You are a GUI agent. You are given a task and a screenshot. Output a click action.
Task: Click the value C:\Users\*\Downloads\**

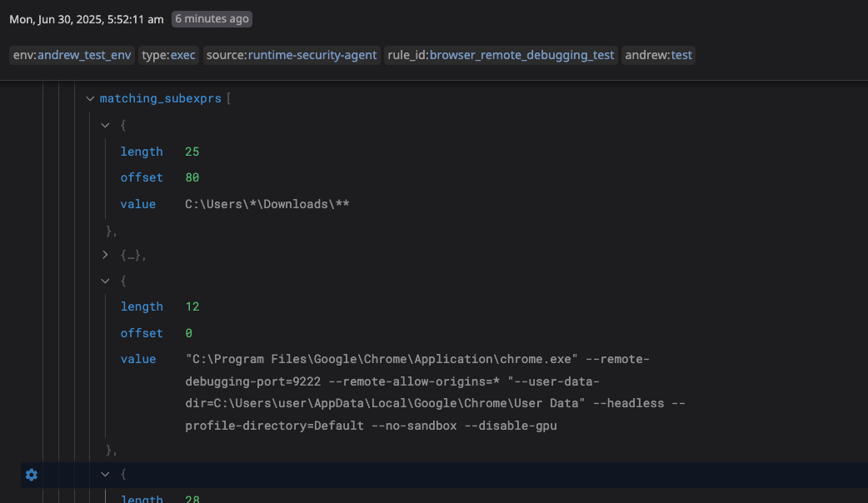tap(267, 204)
